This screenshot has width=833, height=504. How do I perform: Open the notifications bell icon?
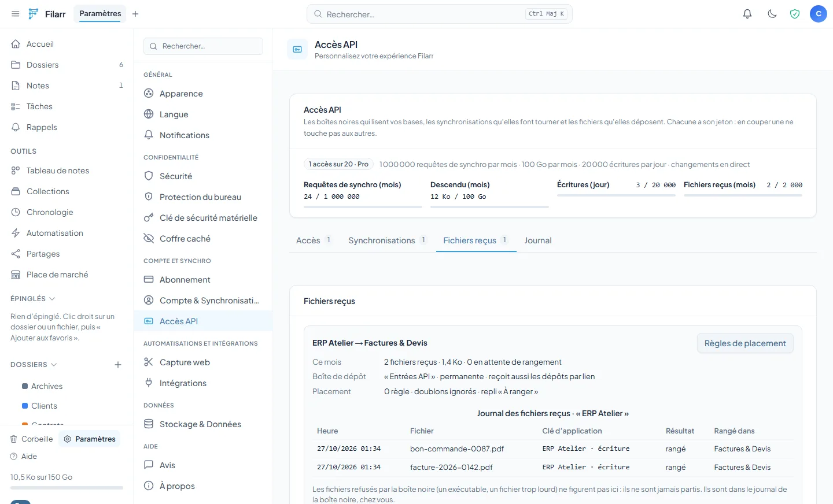tap(747, 14)
